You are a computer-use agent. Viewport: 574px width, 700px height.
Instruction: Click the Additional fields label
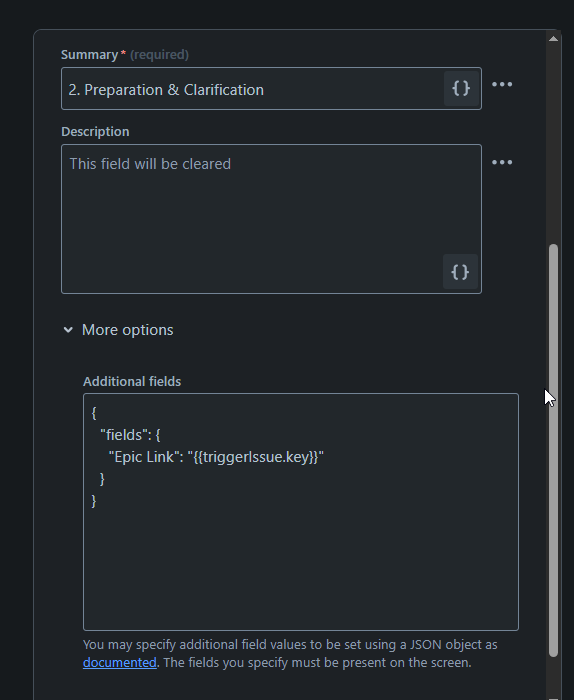[132, 382]
